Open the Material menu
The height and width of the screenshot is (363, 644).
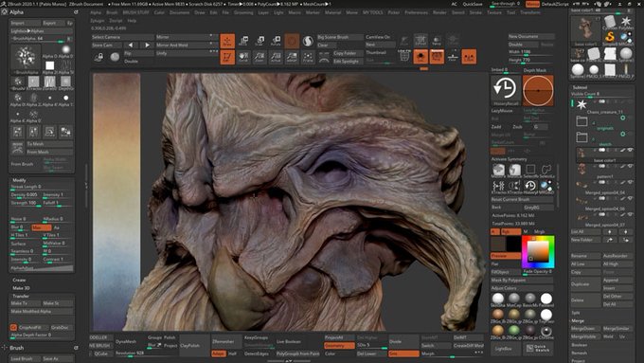332,12
